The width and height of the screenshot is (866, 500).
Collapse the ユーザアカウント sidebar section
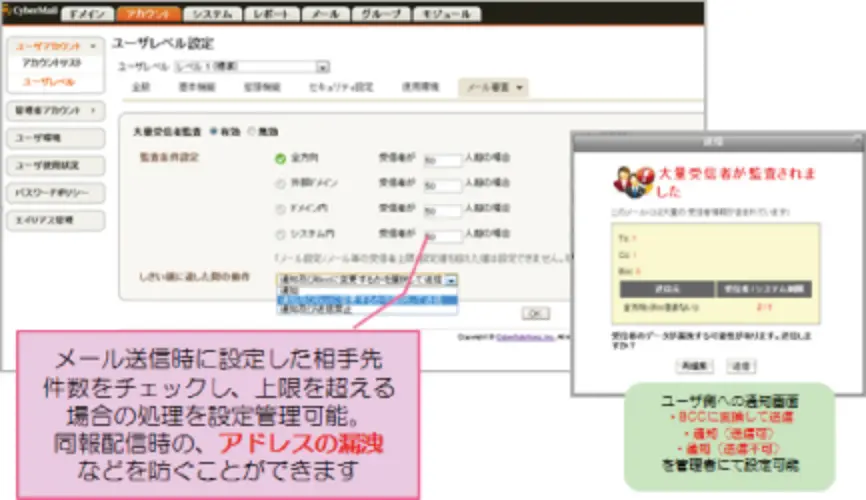(92, 46)
